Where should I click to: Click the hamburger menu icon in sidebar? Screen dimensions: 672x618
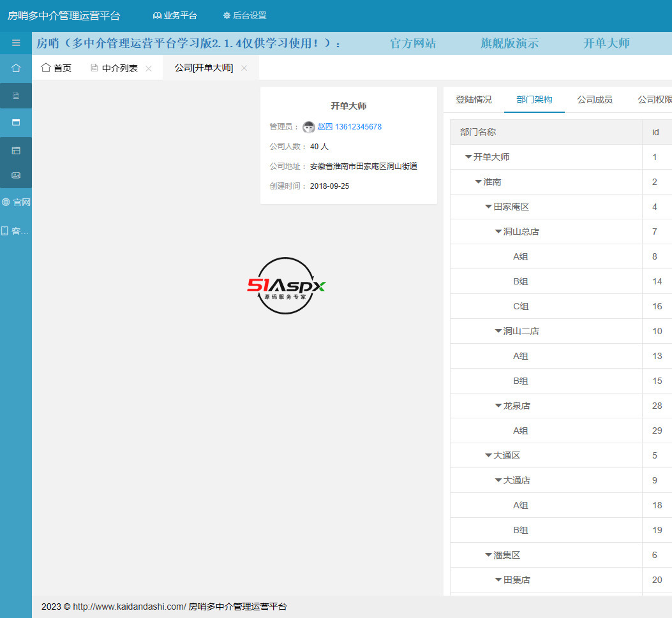16,43
